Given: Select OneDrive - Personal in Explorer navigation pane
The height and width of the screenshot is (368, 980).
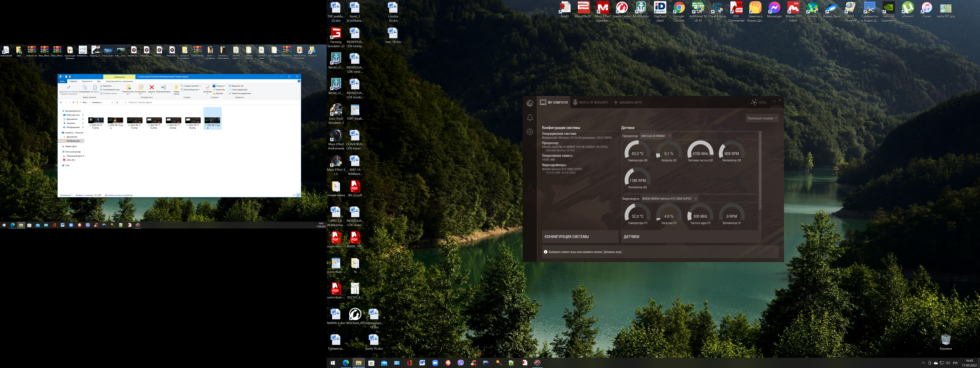Looking at the screenshot, I should (73, 133).
